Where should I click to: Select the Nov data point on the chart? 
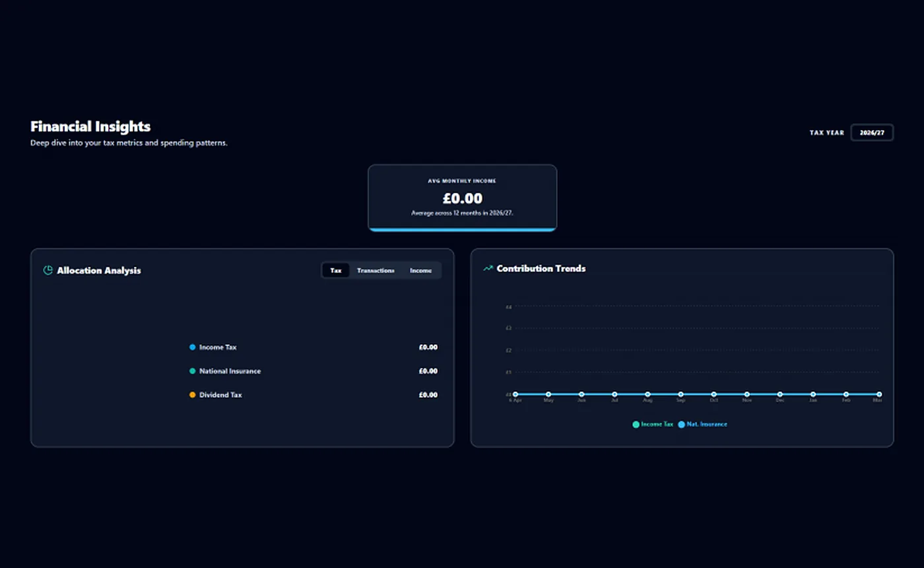coord(747,394)
